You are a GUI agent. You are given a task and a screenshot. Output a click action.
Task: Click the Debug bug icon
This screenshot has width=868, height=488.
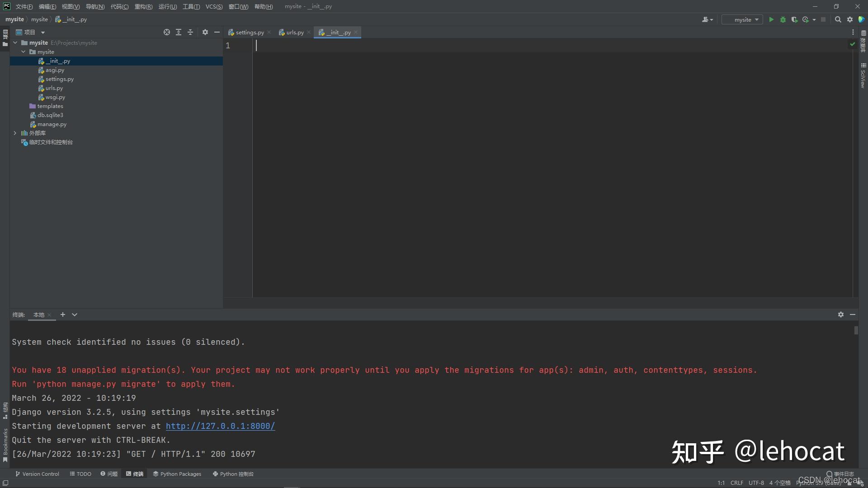[x=783, y=19]
